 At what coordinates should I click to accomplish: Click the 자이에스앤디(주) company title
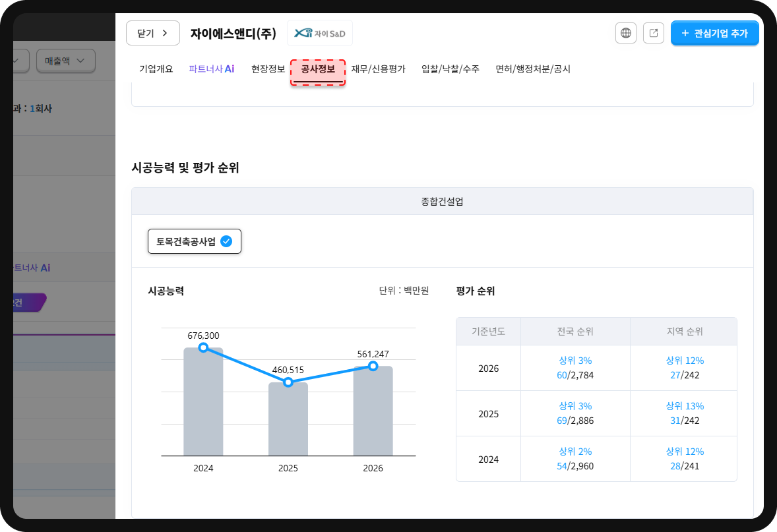[233, 34]
